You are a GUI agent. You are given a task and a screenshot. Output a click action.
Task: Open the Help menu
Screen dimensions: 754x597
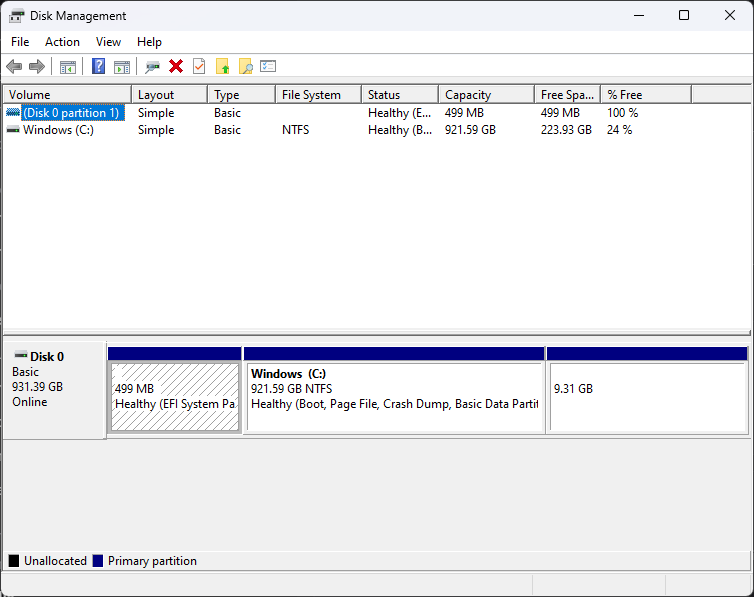coord(149,42)
